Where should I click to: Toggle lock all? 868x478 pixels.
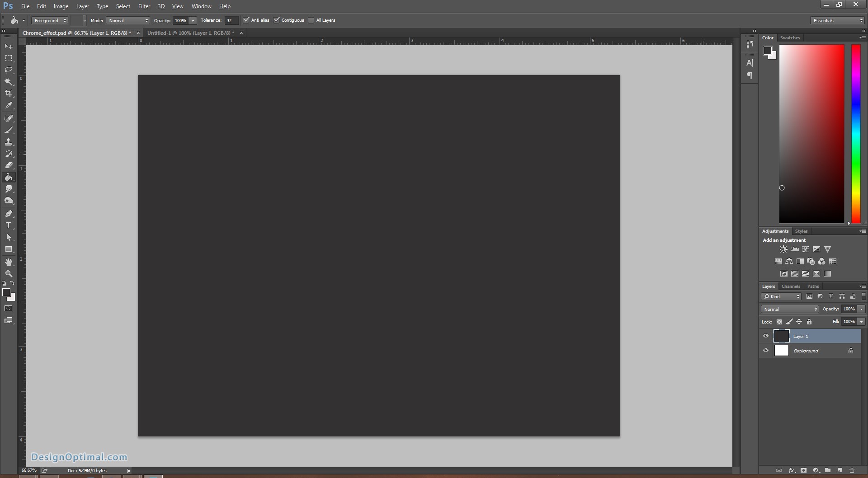(809, 322)
